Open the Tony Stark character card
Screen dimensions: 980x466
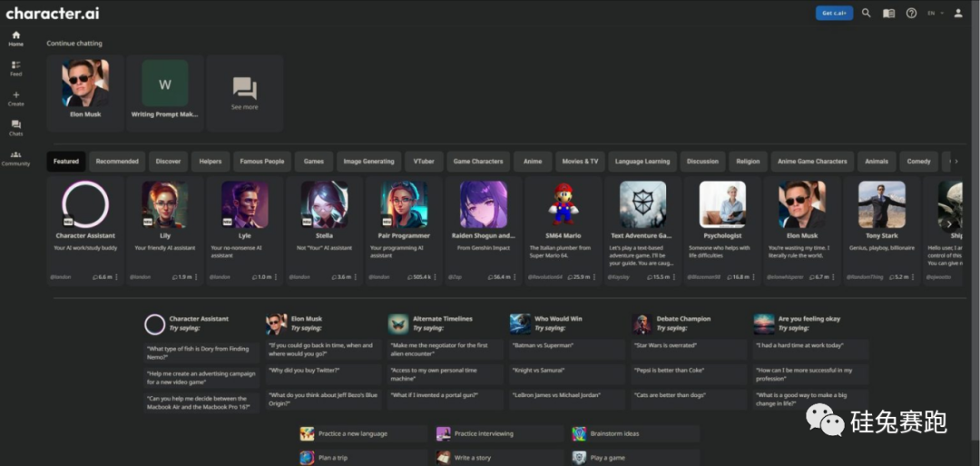pos(882,231)
